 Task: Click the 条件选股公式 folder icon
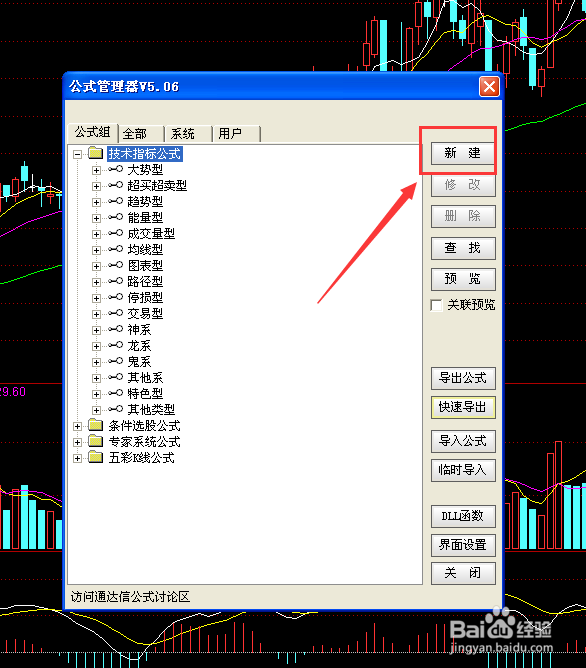click(x=96, y=425)
